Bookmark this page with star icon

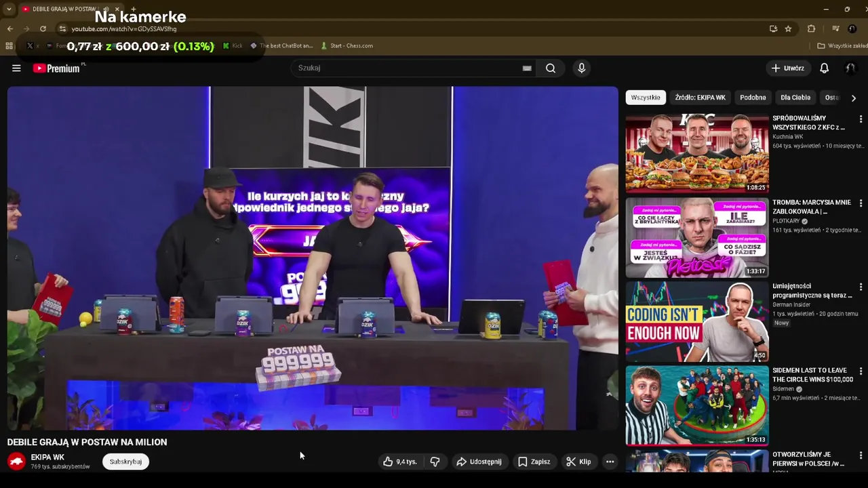(x=788, y=28)
